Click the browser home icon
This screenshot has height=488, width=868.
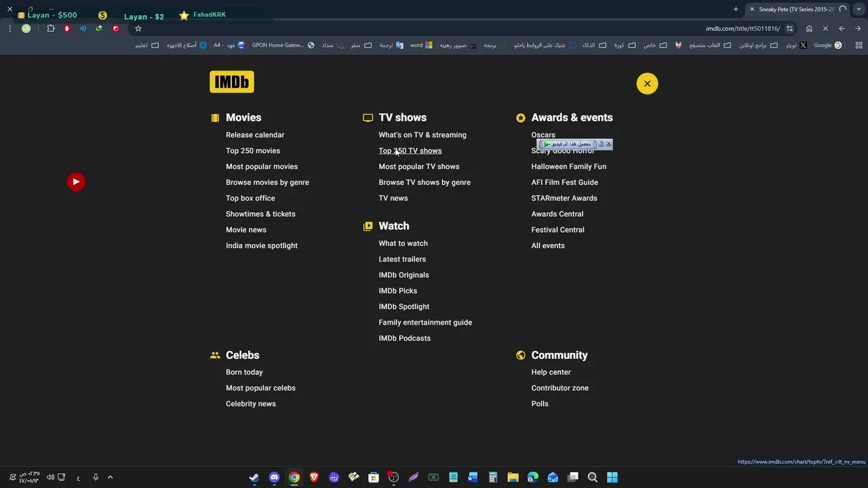tap(809, 28)
